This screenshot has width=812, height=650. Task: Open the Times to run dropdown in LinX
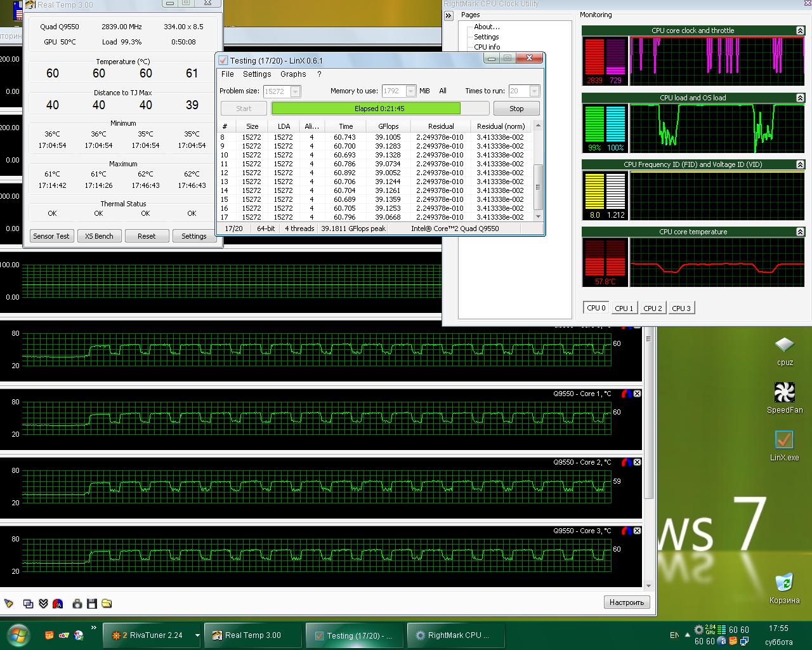(x=534, y=91)
